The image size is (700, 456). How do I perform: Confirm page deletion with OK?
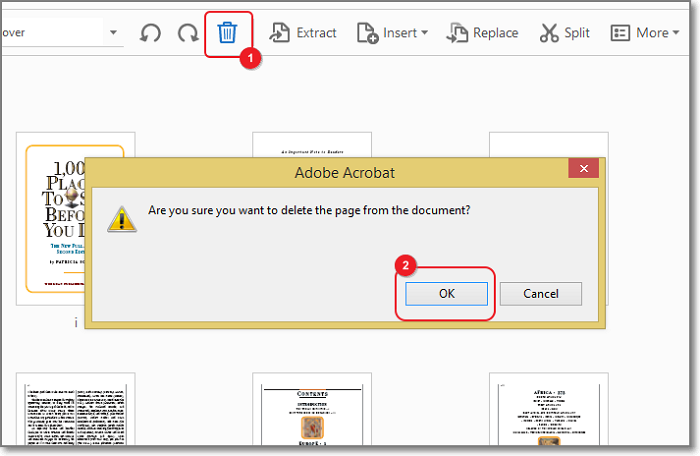[446, 294]
